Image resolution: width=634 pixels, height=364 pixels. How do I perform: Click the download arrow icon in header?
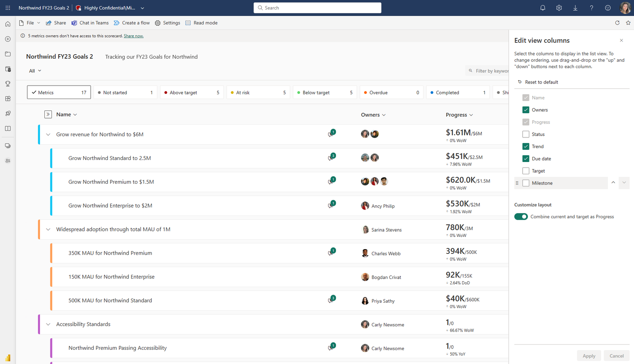pos(575,8)
